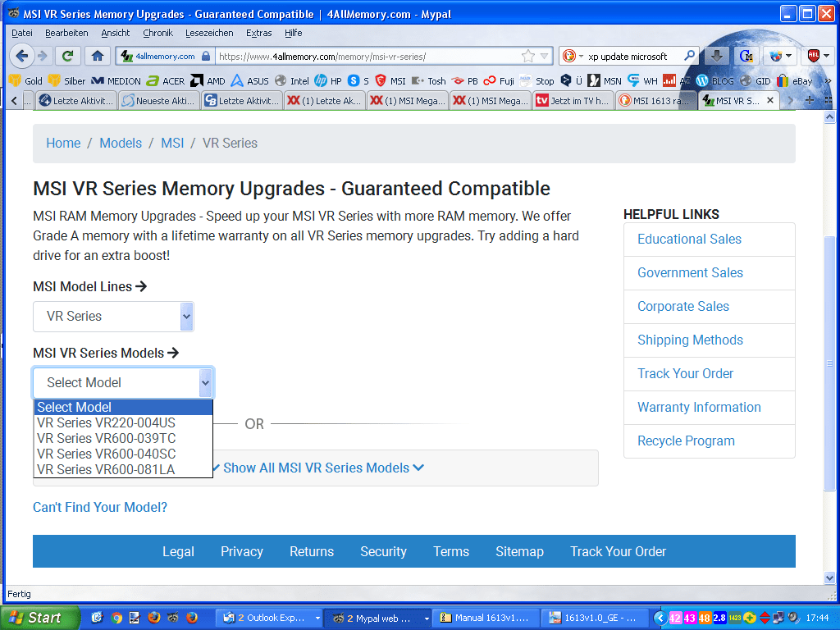Open the MSN bookmark
The image size is (840, 630).
605,81
